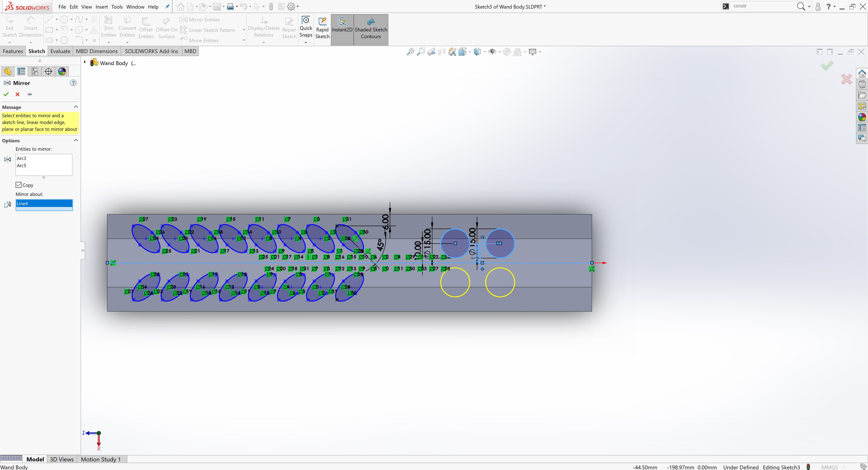Switch to the Evaluate tab
This screenshot has height=470, width=868.
(60, 51)
